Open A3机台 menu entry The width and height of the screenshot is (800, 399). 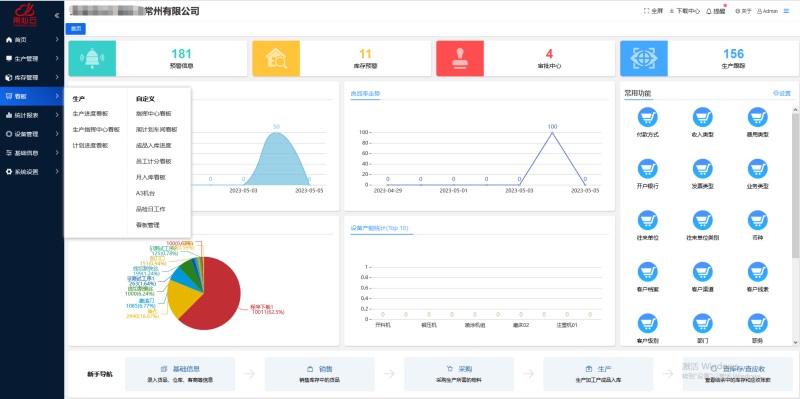145,193
